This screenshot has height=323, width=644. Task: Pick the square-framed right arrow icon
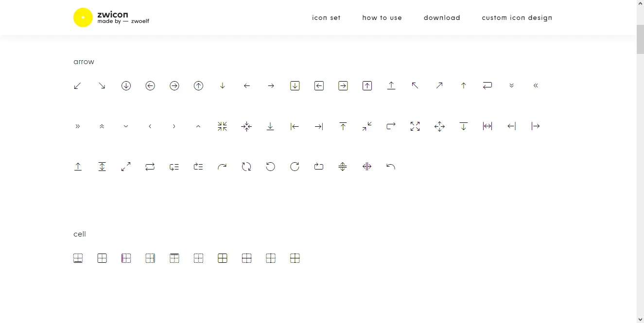343,86
